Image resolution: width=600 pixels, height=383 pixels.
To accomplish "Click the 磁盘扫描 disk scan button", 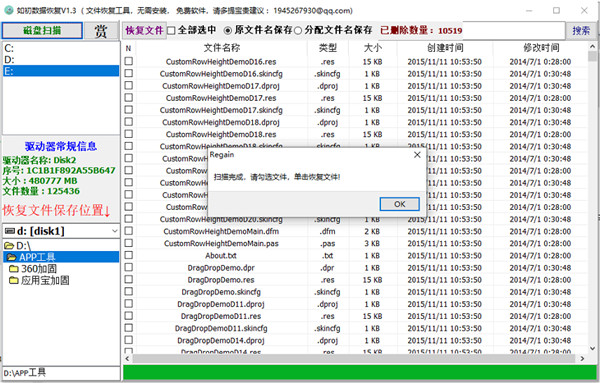I will (42, 31).
